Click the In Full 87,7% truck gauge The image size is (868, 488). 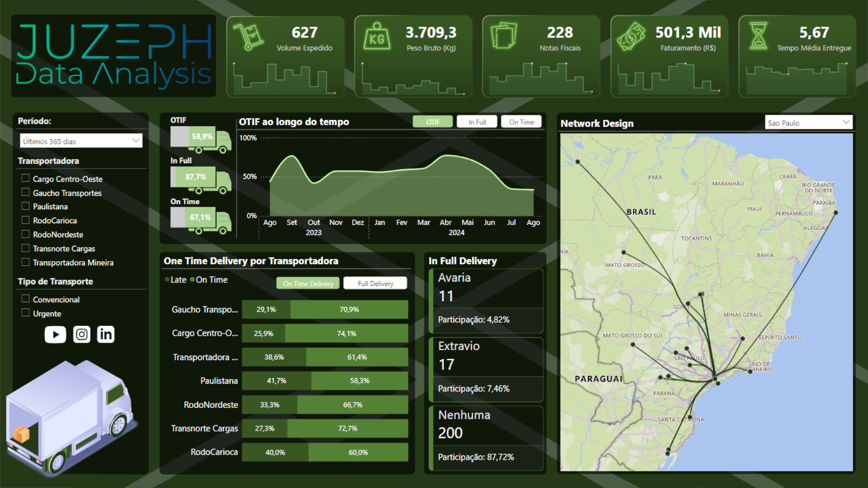coord(201,180)
